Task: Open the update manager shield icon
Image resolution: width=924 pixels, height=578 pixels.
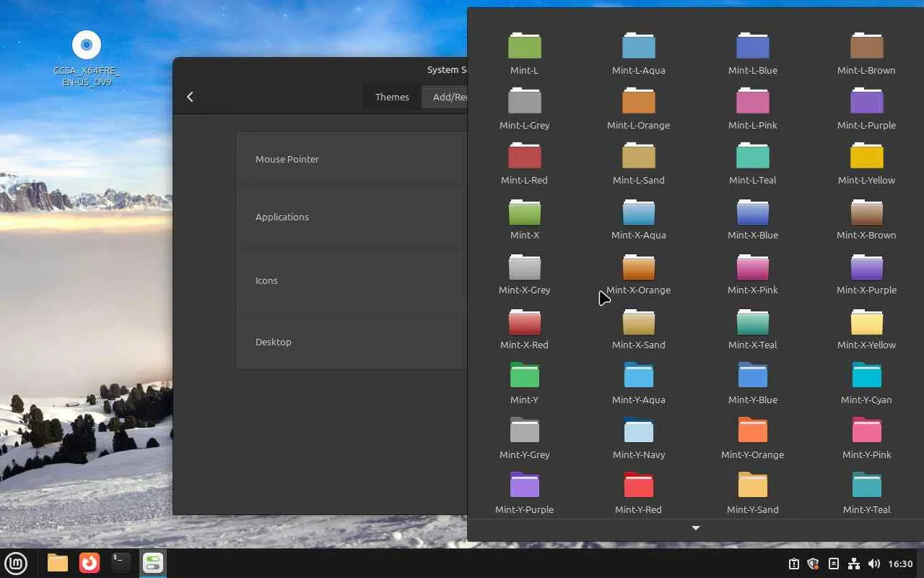Action: (x=814, y=564)
